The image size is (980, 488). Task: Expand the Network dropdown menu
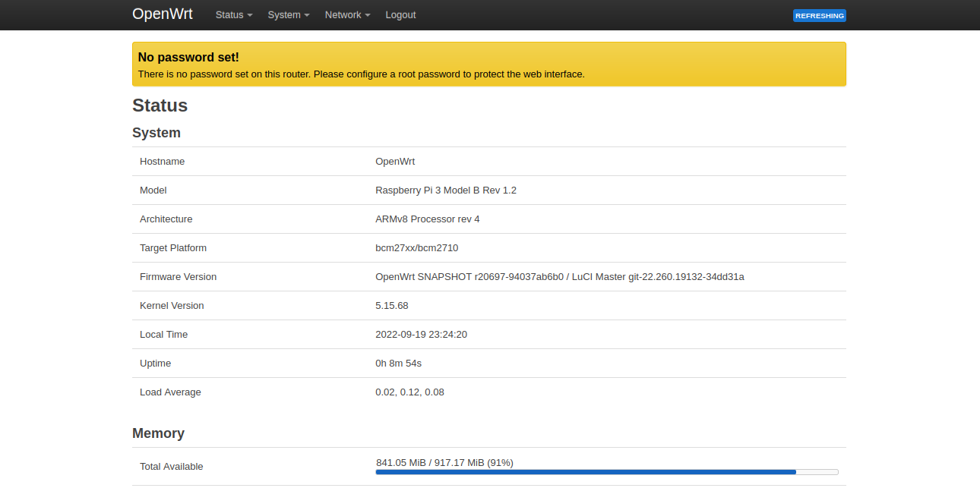(347, 15)
